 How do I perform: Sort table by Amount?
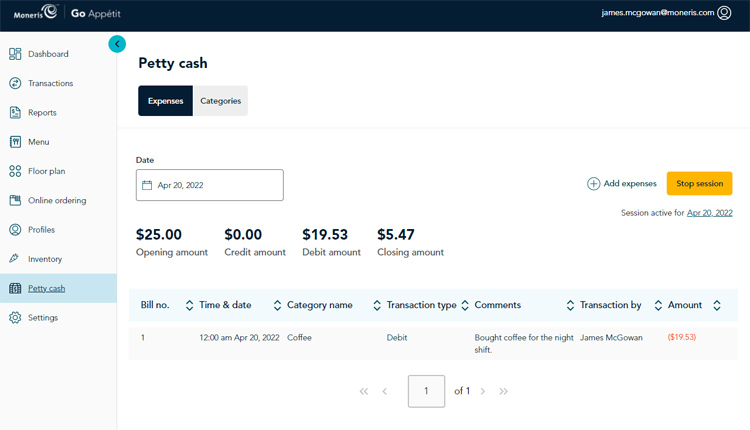[717, 305]
